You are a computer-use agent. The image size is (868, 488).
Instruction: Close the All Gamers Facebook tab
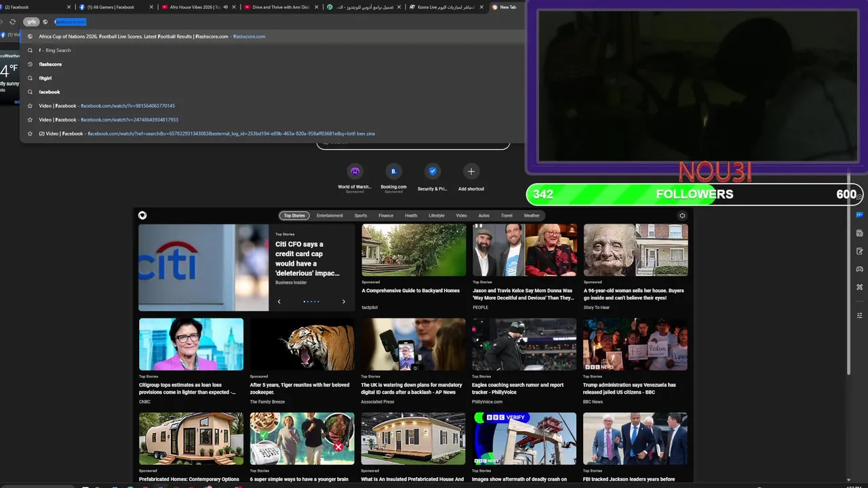pos(151,7)
